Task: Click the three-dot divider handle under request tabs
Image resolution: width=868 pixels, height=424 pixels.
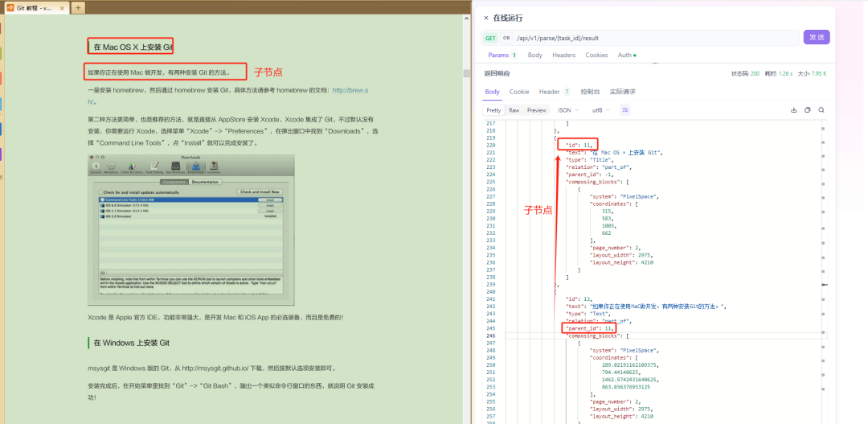Action: (656, 64)
